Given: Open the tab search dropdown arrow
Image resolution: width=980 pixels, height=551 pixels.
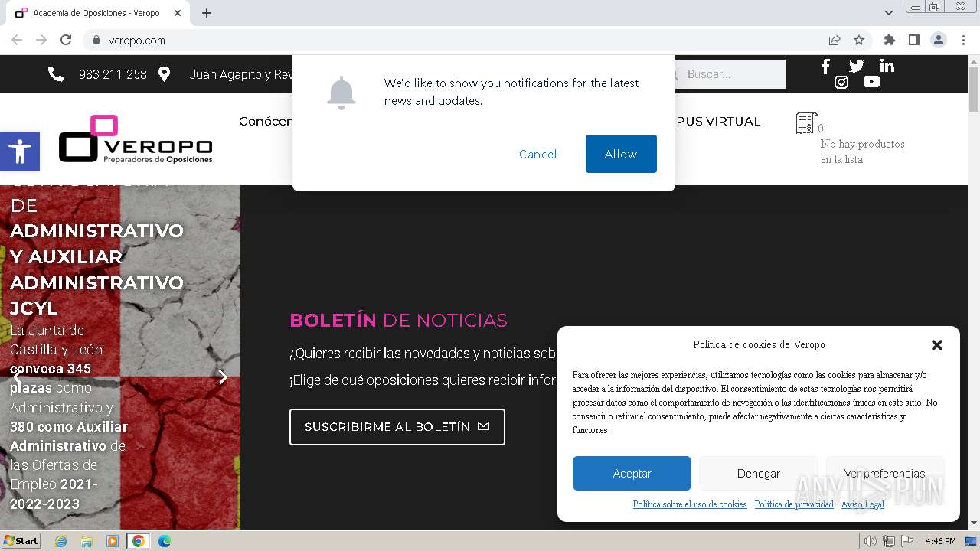Looking at the screenshot, I should click(888, 13).
